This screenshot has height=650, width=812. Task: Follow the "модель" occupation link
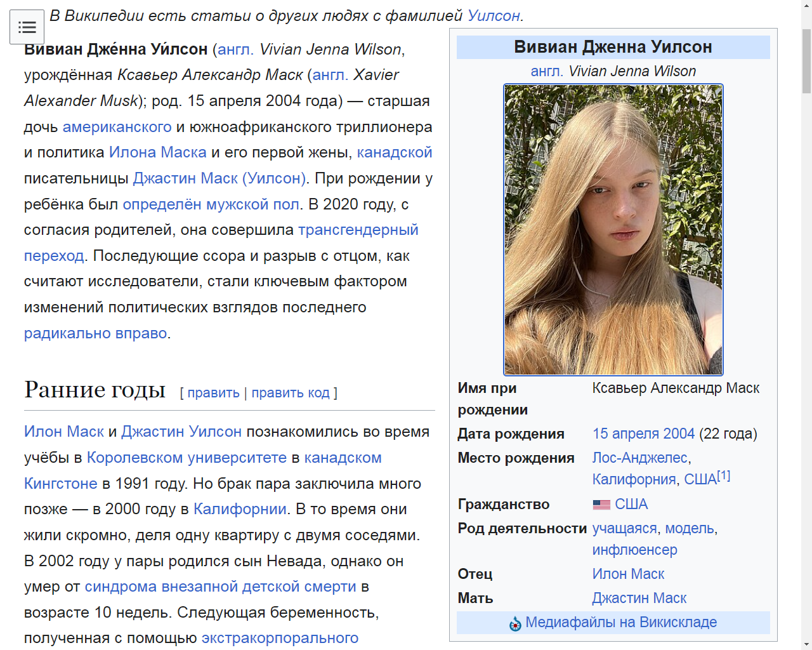[x=690, y=528]
